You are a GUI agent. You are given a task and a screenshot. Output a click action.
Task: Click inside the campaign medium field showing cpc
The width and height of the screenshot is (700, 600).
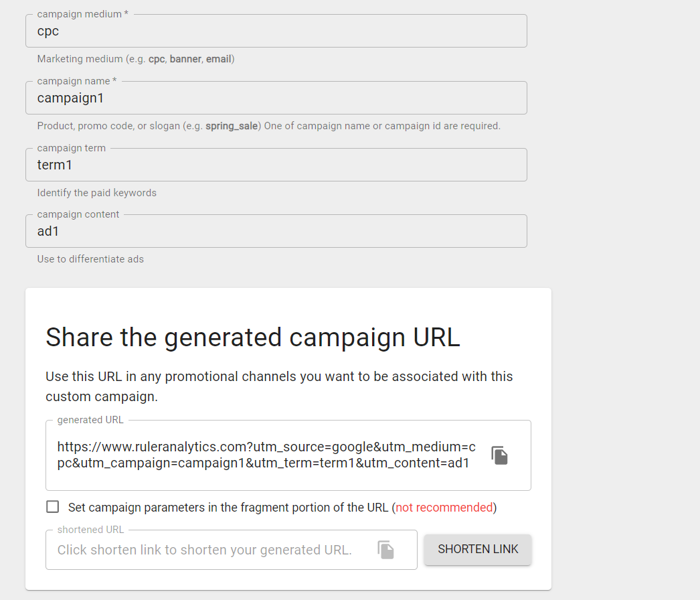coord(276,30)
